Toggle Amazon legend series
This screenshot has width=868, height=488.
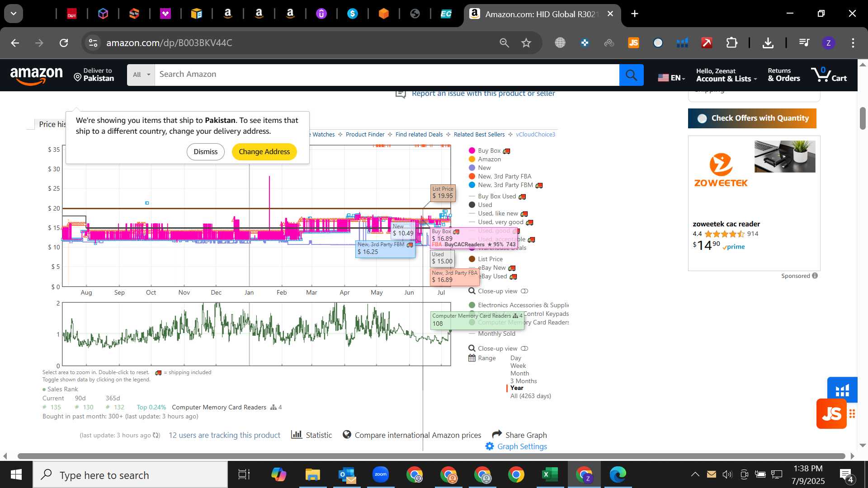[485, 160]
